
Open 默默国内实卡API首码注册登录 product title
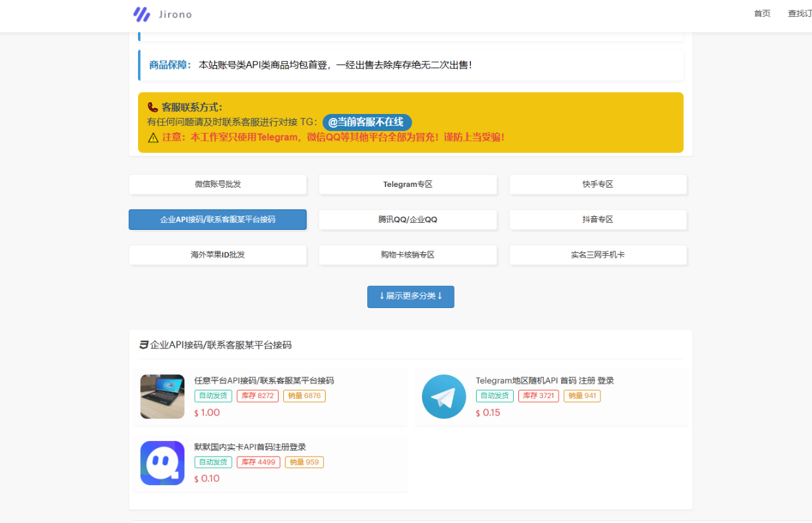[x=250, y=447]
